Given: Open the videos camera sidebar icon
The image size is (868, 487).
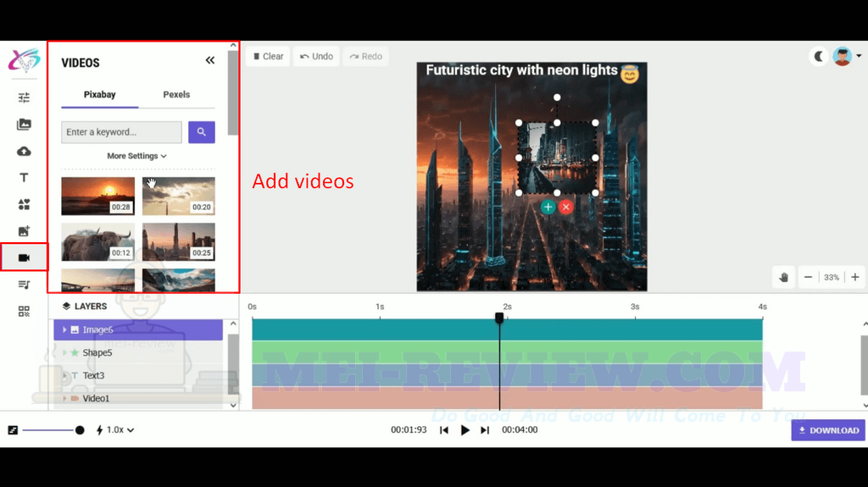Looking at the screenshot, I should (24, 257).
